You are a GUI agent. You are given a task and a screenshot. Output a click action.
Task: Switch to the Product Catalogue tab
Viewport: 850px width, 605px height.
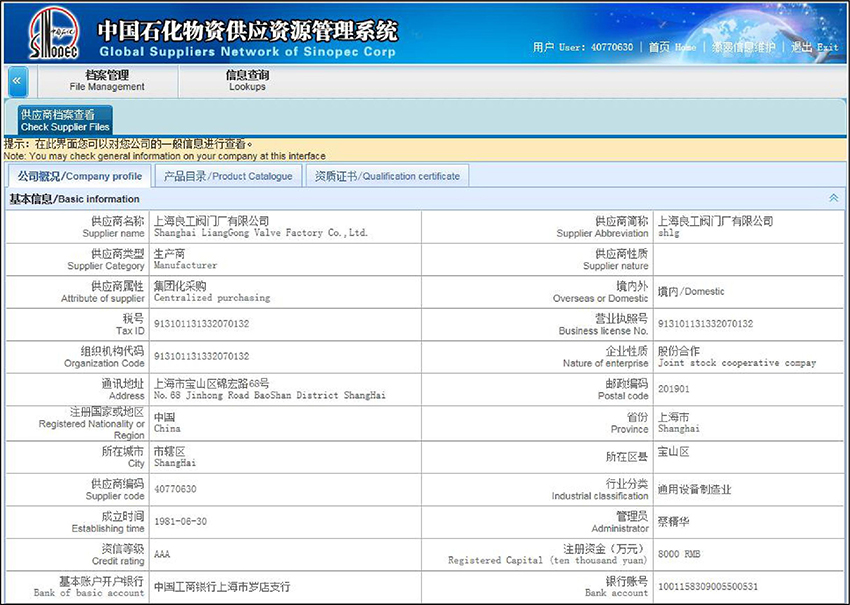pos(228,176)
